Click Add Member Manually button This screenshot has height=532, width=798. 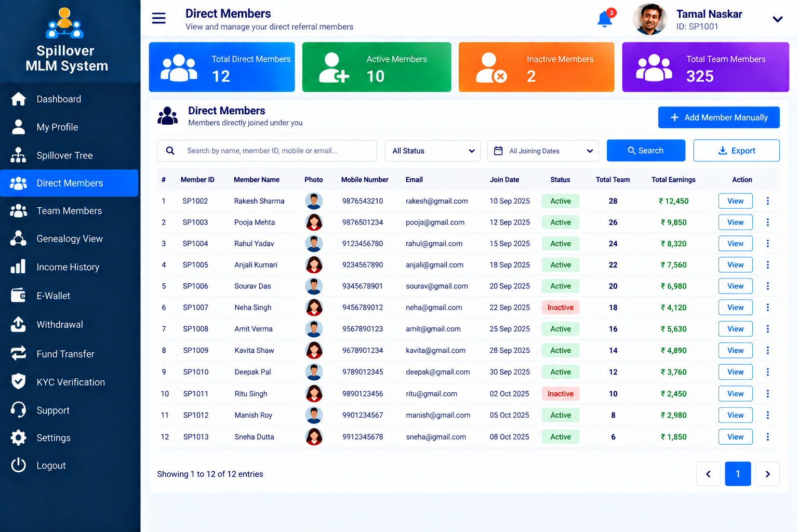coord(719,117)
